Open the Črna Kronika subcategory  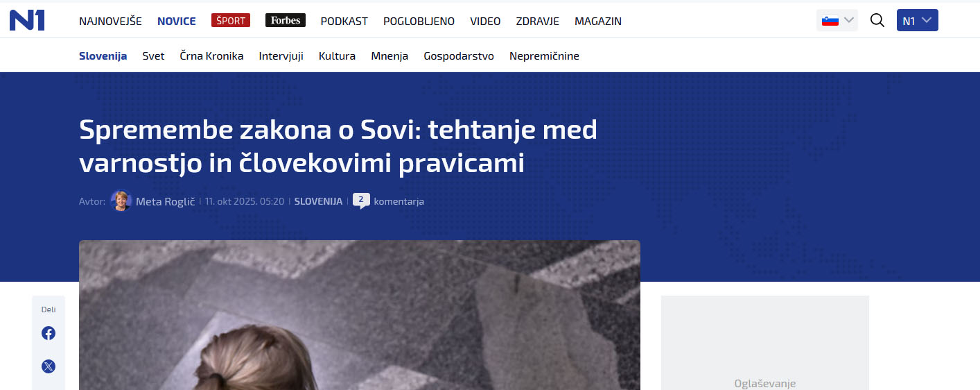point(211,56)
